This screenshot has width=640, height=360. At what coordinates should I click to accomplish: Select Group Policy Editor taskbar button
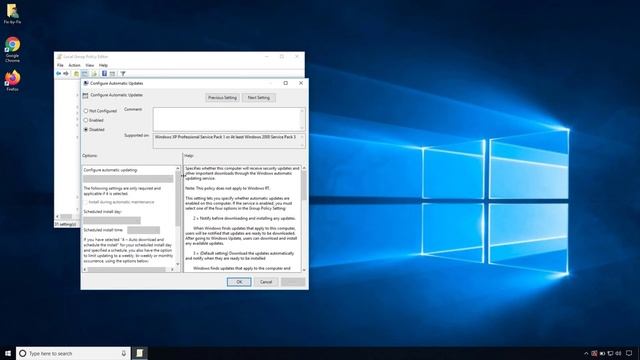point(140,353)
